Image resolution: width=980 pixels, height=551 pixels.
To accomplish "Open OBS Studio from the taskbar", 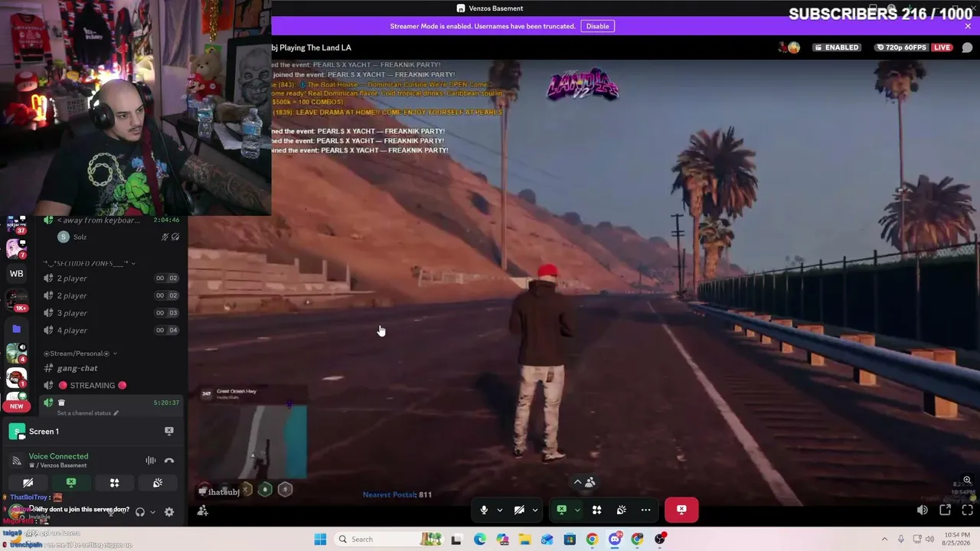I will pyautogui.click(x=660, y=540).
